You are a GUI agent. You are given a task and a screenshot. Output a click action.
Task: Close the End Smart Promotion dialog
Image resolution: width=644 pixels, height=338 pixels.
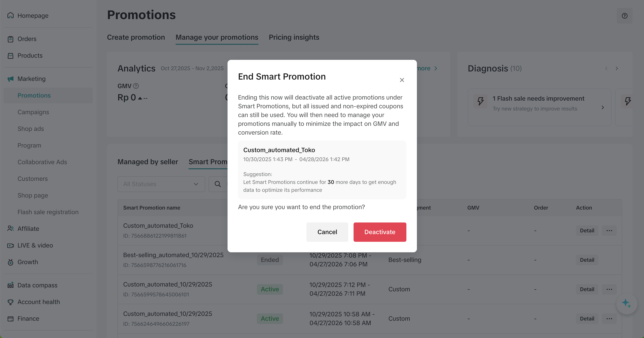tap(402, 80)
